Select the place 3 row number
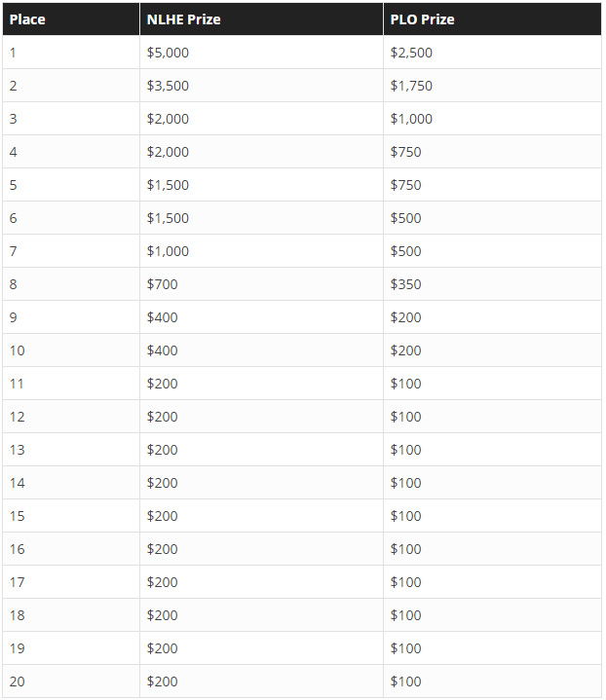 (x=14, y=119)
